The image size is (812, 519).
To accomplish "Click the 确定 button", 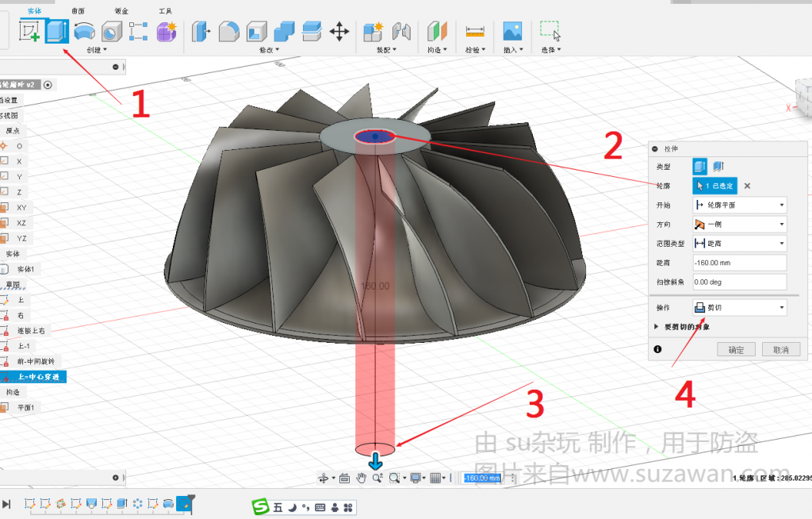I will coord(736,349).
